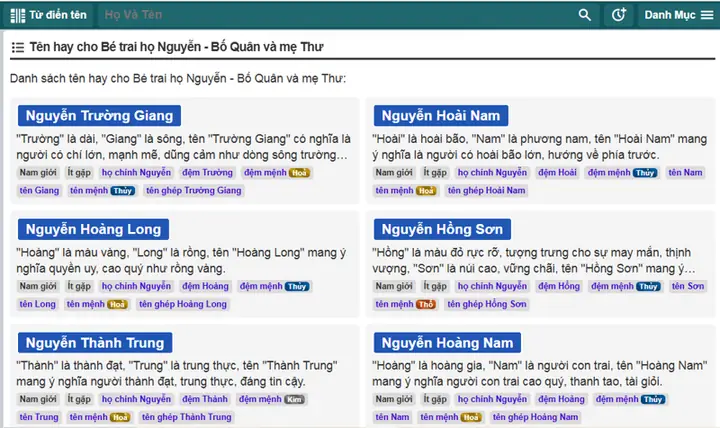The height and width of the screenshot is (428, 720).
Task: Click the tên ghép Hoàng Nam tag
Action: (535, 417)
